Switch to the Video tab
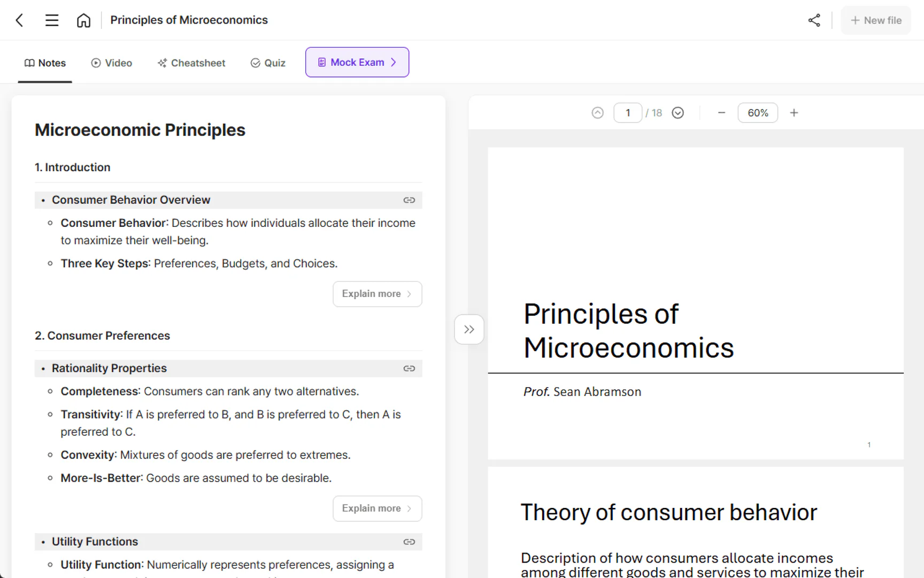Screen dimensions: 924x578 coord(112,63)
